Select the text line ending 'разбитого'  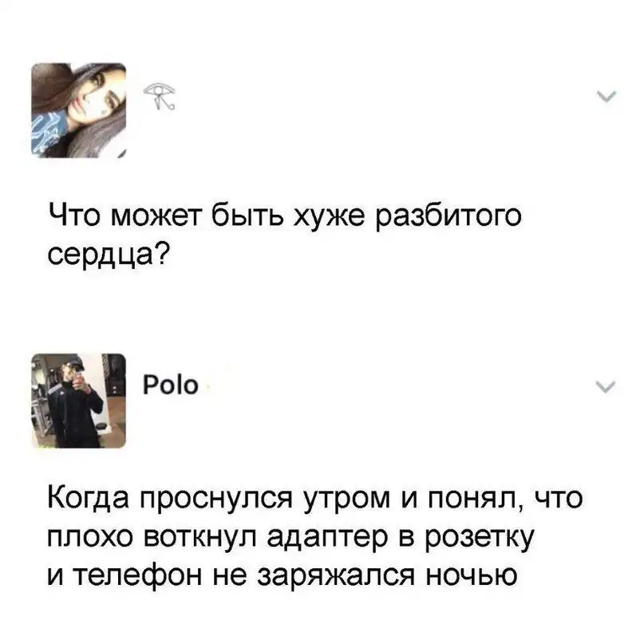click(285, 215)
